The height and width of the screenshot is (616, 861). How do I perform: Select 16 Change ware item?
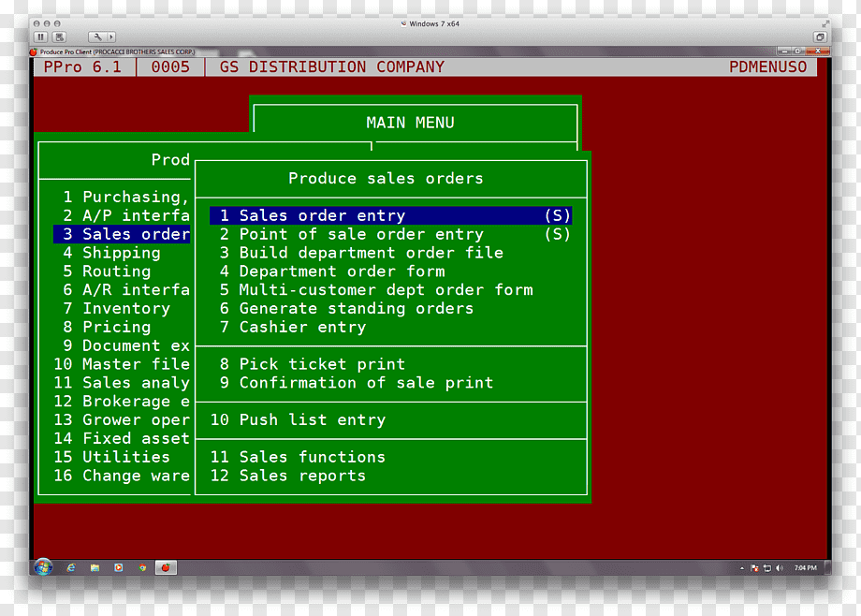pyautogui.click(x=122, y=476)
